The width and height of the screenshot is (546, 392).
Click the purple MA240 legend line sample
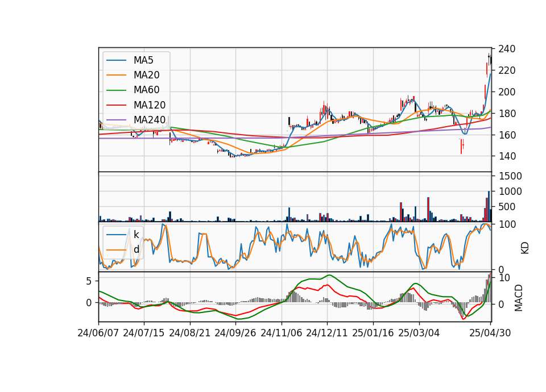pyautogui.click(x=116, y=120)
